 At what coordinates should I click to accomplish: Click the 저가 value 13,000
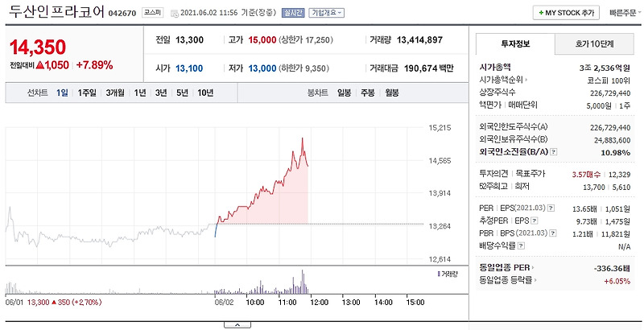tap(262, 68)
